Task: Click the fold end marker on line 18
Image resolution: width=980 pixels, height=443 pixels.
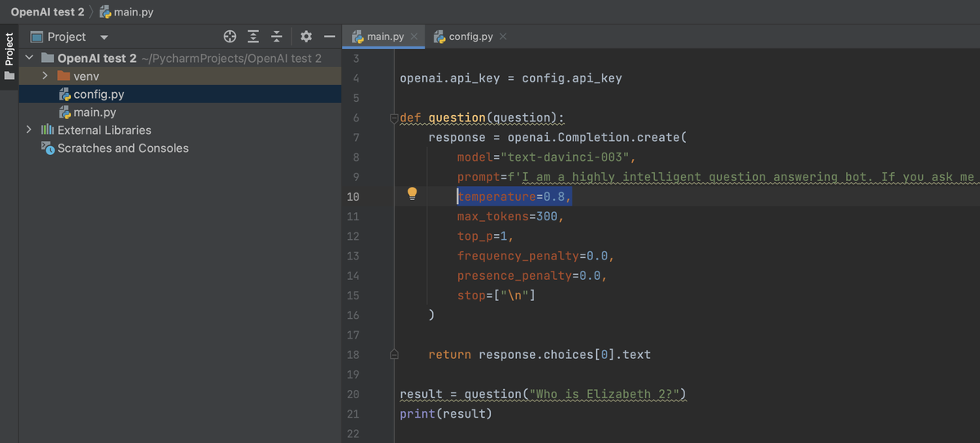Action: point(393,355)
